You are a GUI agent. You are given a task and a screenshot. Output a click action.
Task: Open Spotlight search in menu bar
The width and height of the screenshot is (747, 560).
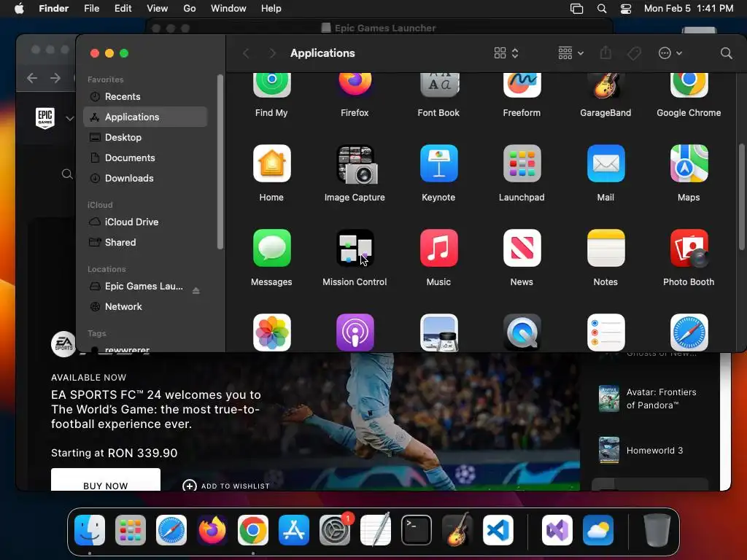(x=602, y=9)
